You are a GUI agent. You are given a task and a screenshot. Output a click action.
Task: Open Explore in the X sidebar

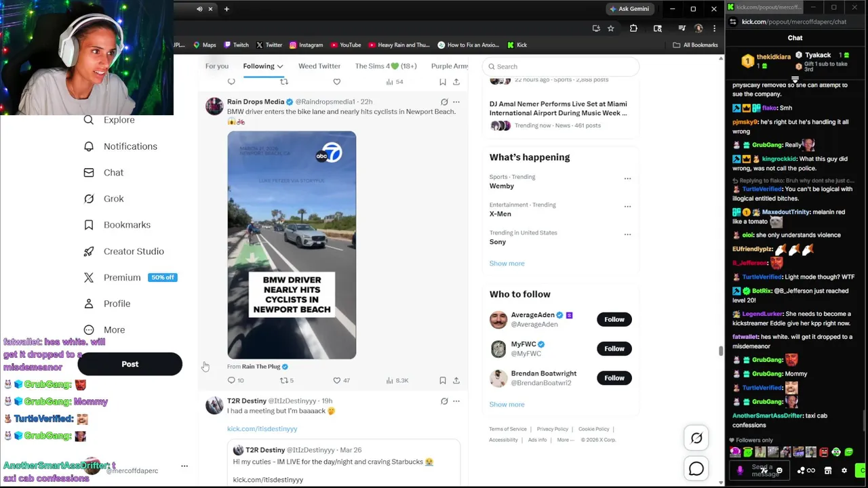108,120
